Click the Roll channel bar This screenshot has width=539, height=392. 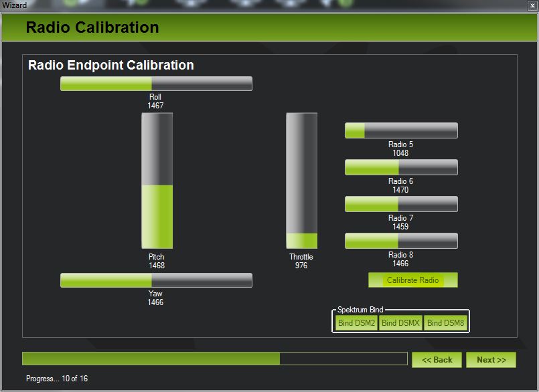[x=156, y=84]
